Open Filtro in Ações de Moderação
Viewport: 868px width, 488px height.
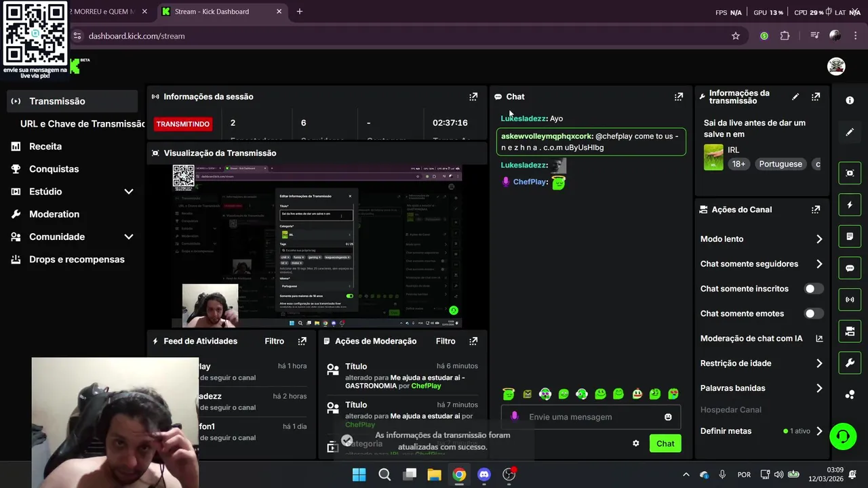coord(446,341)
